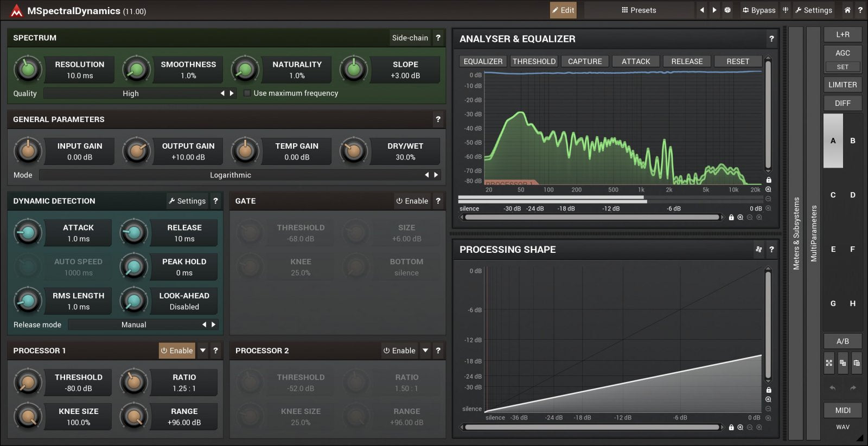This screenshot has height=446, width=868.
Task: Open global Settings button
Action: [x=814, y=10]
